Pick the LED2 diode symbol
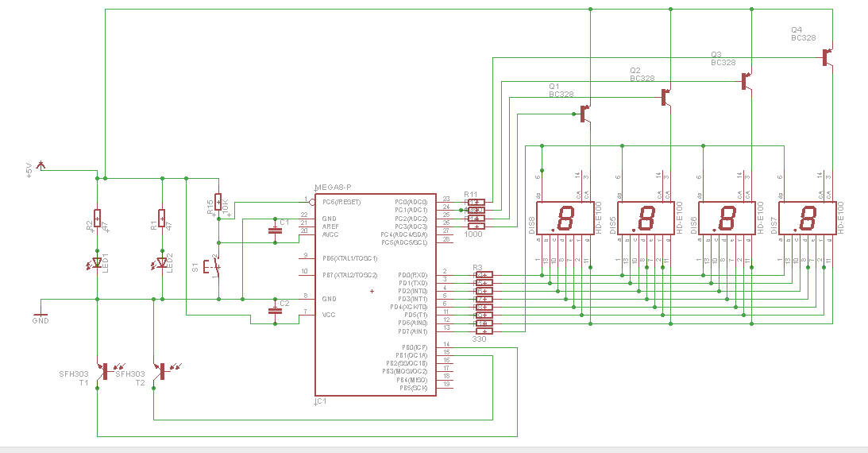This screenshot has width=868, height=453. click(160, 262)
